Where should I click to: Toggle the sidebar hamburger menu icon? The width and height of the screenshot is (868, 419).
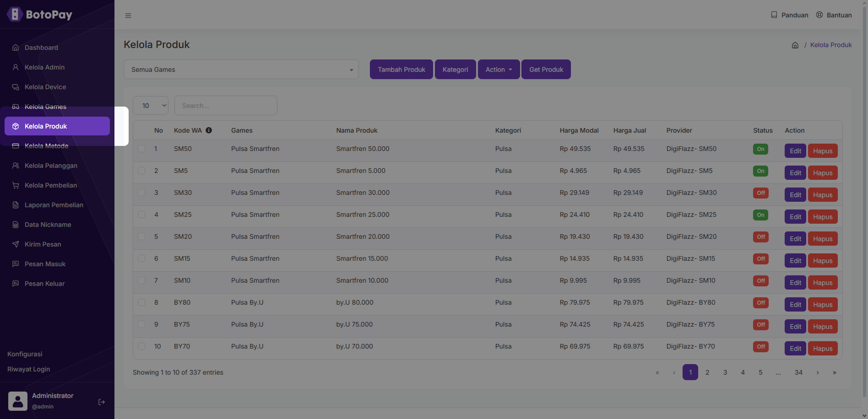coord(128,16)
